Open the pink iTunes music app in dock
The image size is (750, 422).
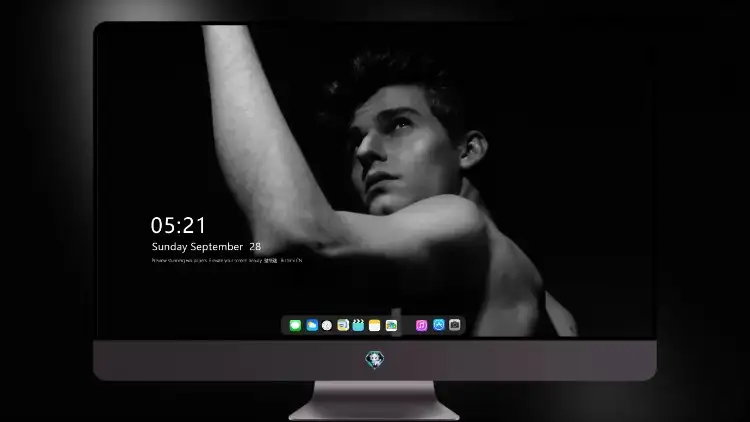click(x=421, y=325)
